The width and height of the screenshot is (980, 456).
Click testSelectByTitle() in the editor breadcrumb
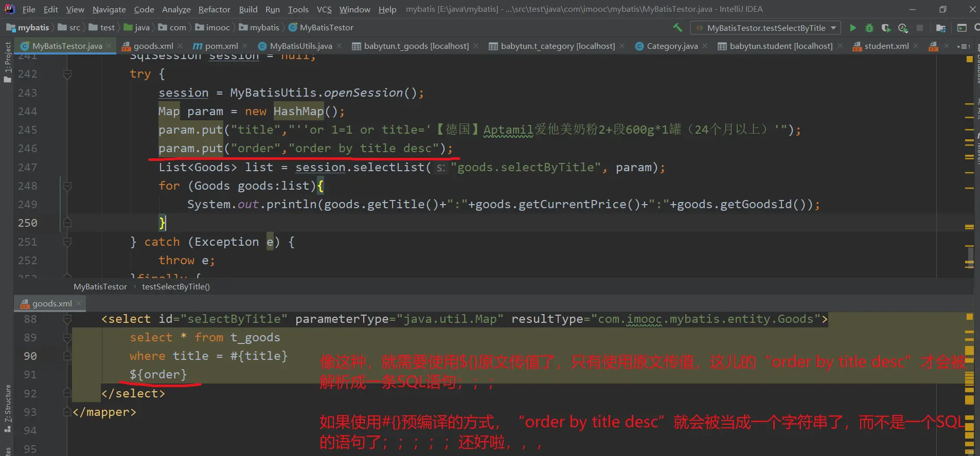click(176, 286)
